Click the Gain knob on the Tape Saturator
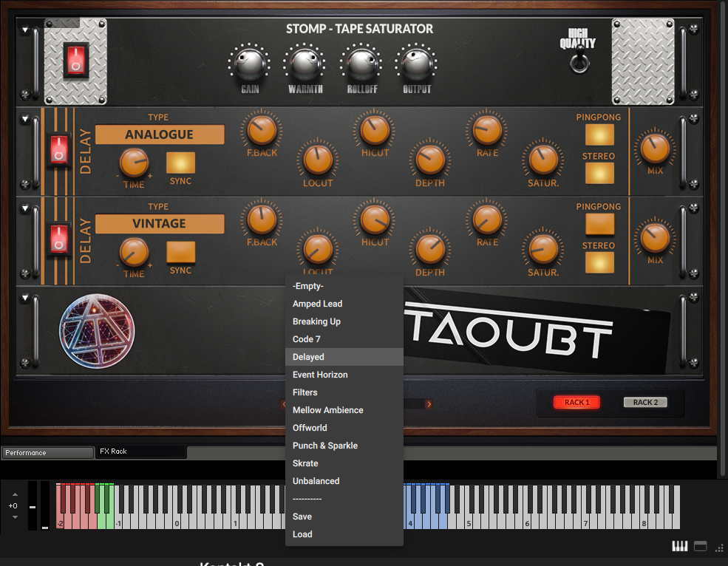The height and width of the screenshot is (566, 728). click(249, 65)
